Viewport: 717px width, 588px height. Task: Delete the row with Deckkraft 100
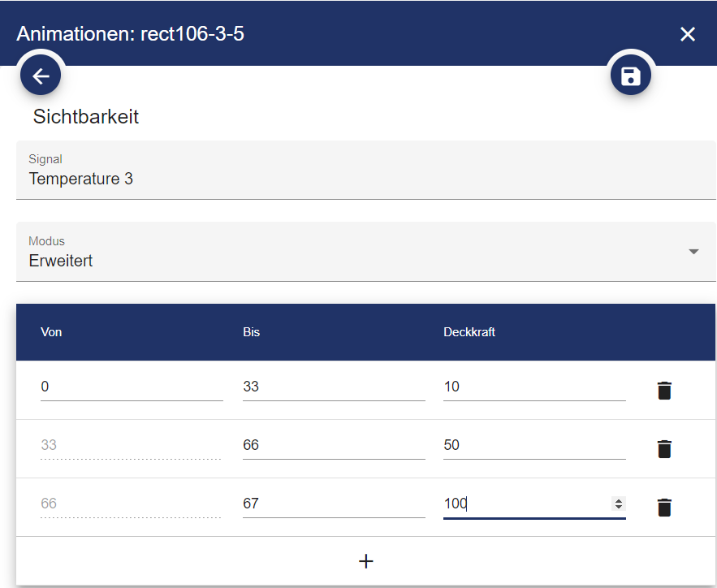pyautogui.click(x=664, y=508)
